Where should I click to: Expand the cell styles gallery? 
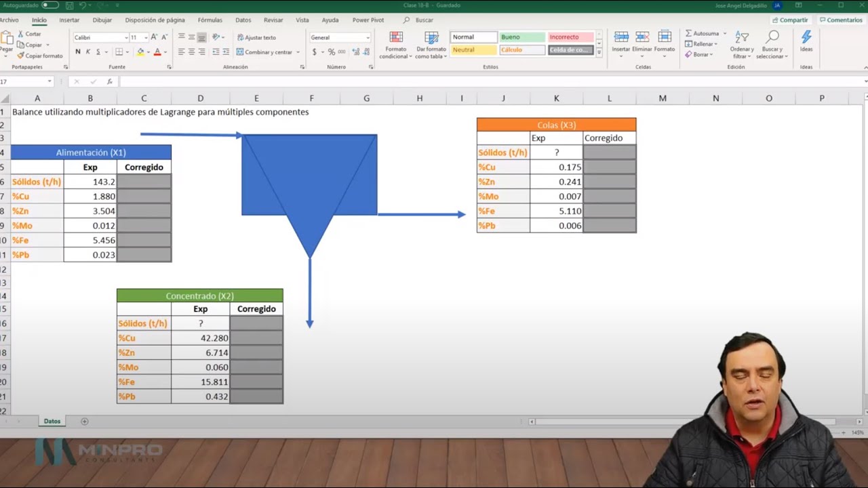pyautogui.click(x=599, y=52)
